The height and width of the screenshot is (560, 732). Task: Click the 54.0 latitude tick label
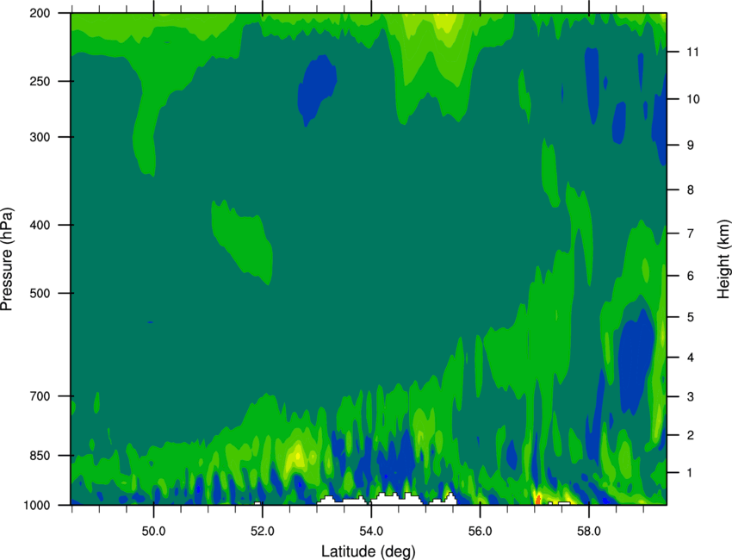coord(371,531)
